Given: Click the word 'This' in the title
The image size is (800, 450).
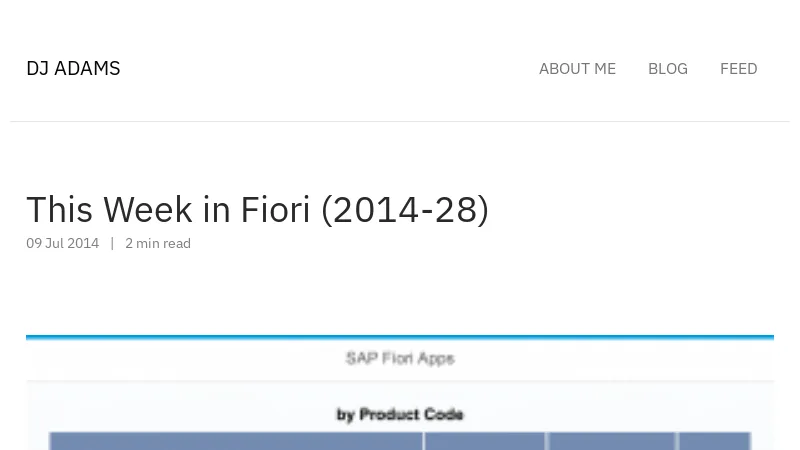Looking at the screenshot, I should (x=59, y=209).
